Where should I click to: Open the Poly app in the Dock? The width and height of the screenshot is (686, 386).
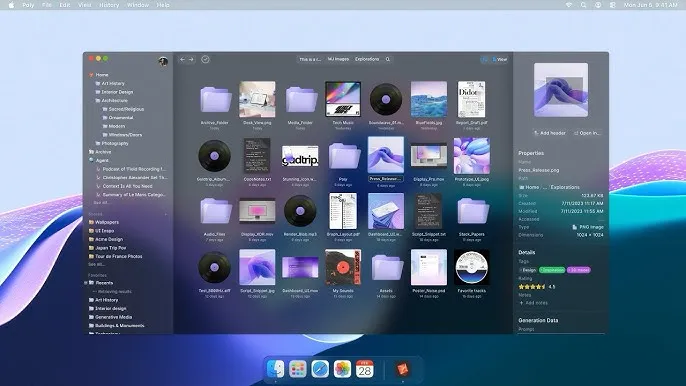point(402,369)
